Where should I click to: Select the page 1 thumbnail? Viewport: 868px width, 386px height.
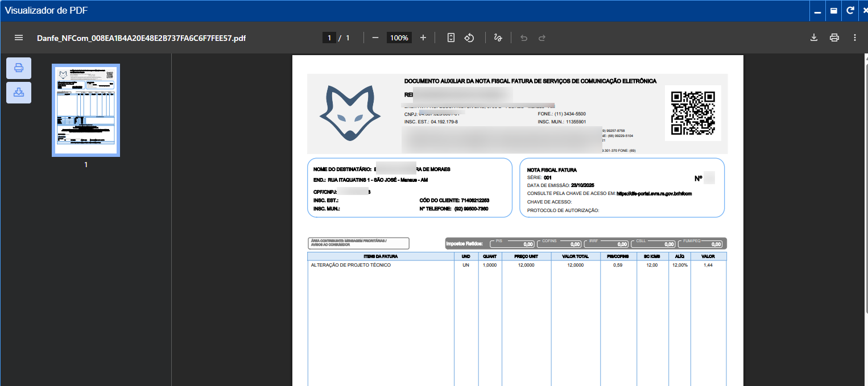pyautogui.click(x=86, y=110)
